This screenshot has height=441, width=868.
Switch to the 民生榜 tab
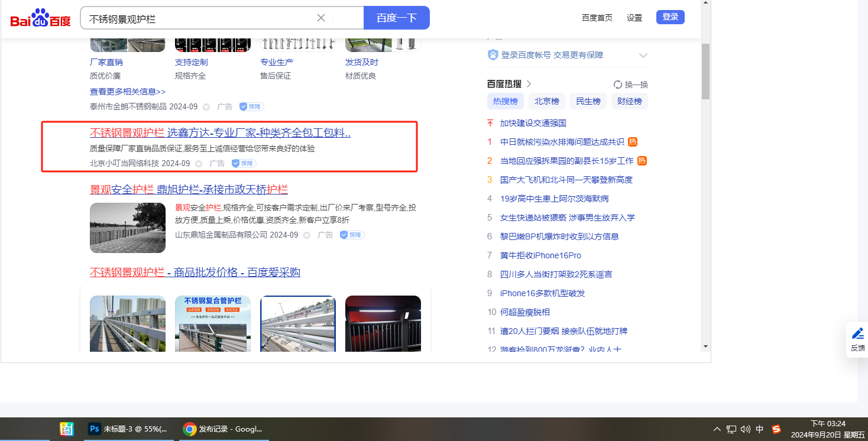(588, 101)
